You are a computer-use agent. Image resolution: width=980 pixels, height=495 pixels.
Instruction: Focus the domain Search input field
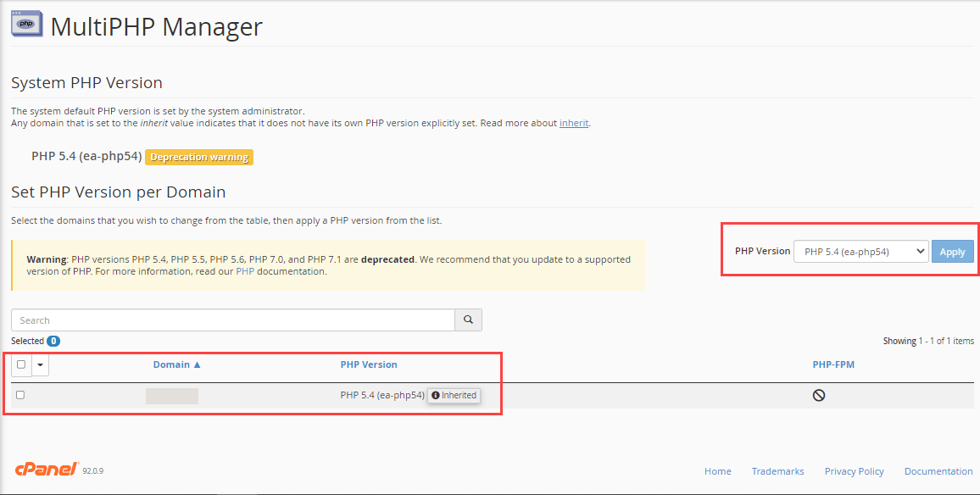pyautogui.click(x=233, y=320)
